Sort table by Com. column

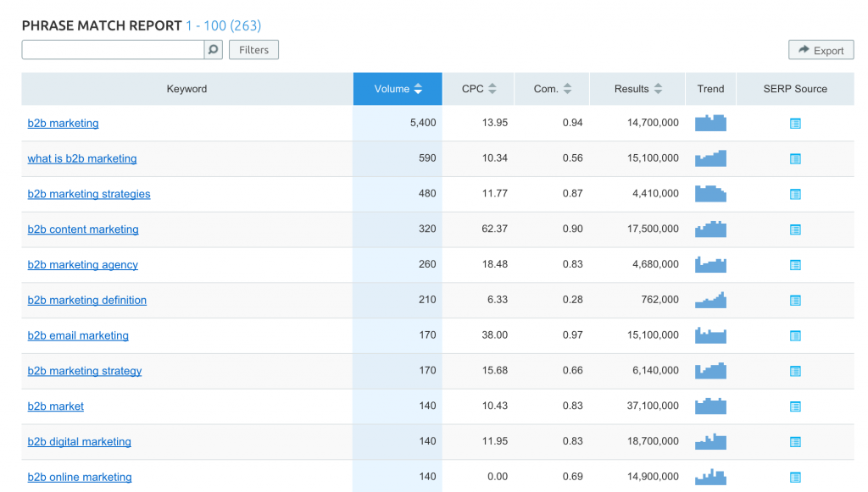coord(552,89)
